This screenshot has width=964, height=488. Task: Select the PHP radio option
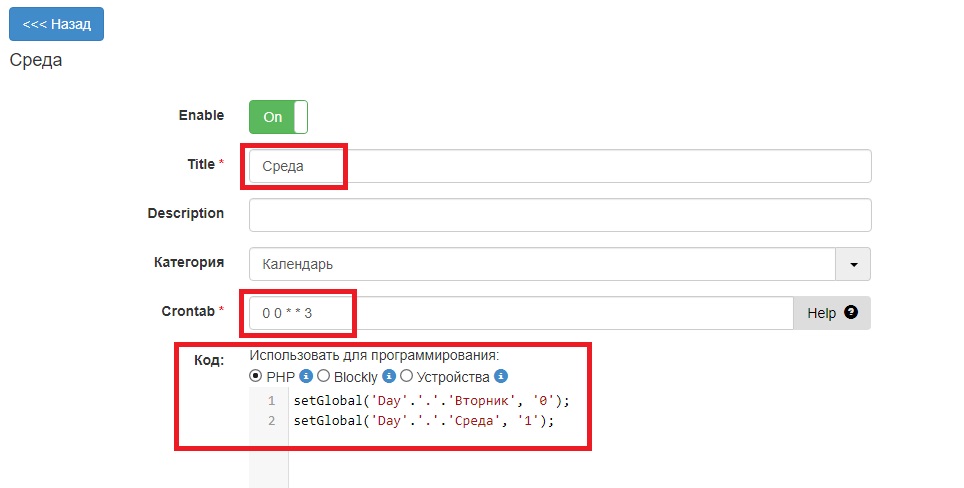(x=256, y=377)
